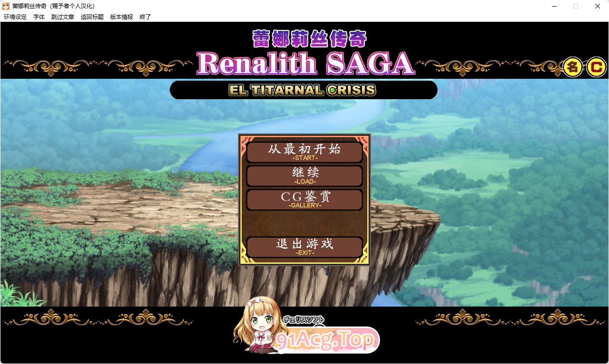Click the yellow 名 round icon

click(x=573, y=67)
